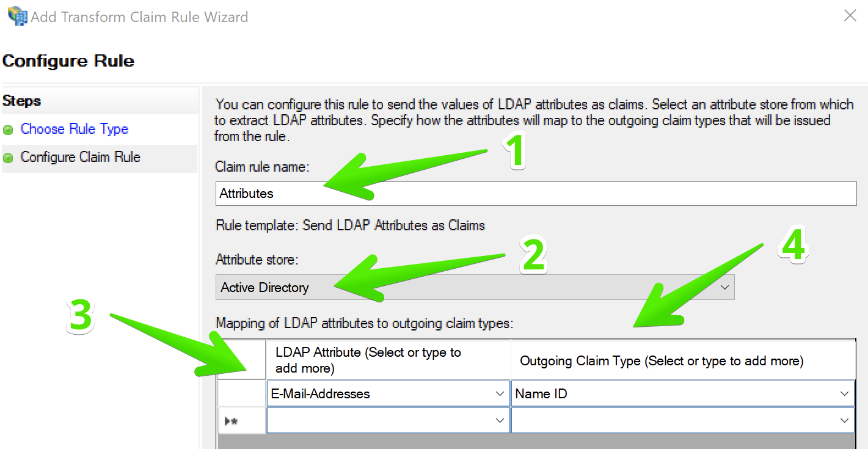868x449 pixels.
Task: Click the Outgoing Claim Type column header
Action: [683, 360]
